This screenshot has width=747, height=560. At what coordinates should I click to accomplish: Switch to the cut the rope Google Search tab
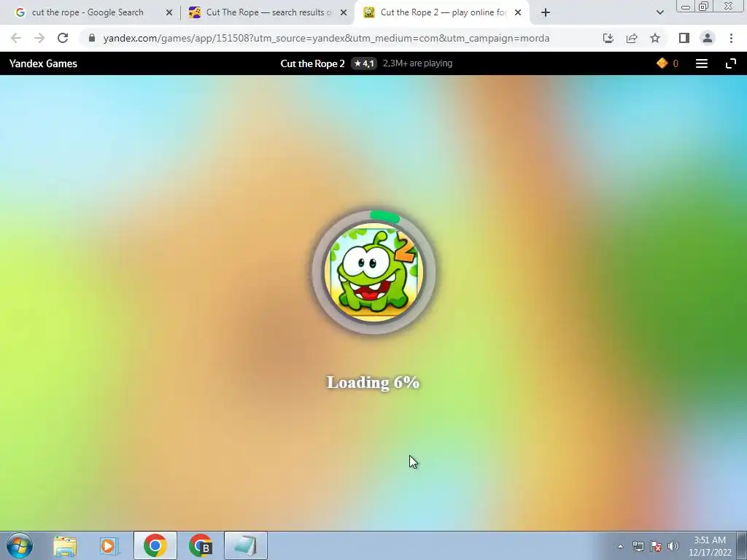click(x=88, y=12)
